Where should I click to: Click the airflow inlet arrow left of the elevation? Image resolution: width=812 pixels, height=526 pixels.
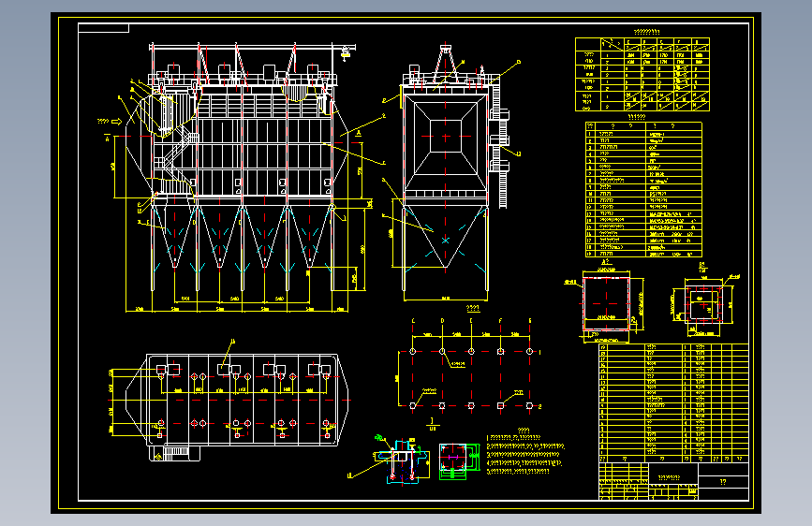pos(116,122)
